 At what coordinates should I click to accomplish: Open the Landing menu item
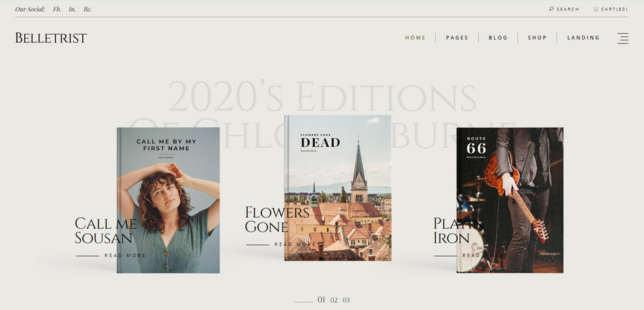(584, 38)
